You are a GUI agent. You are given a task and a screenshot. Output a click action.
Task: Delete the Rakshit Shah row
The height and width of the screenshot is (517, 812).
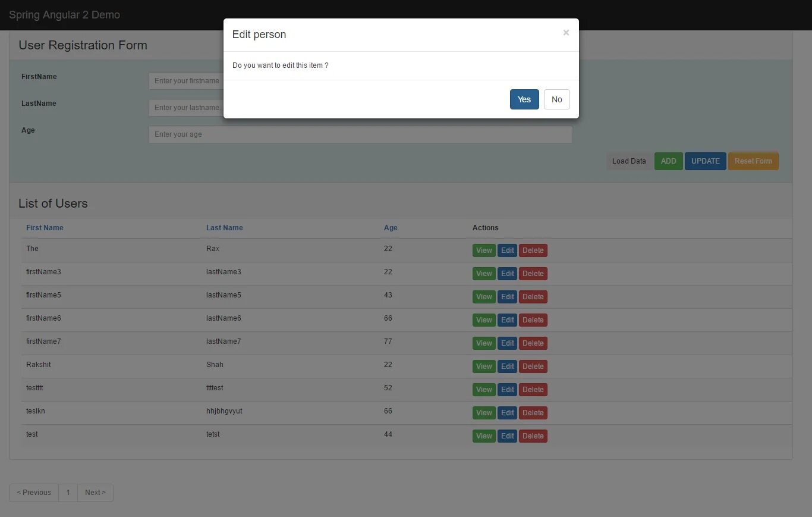pyautogui.click(x=533, y=366)
